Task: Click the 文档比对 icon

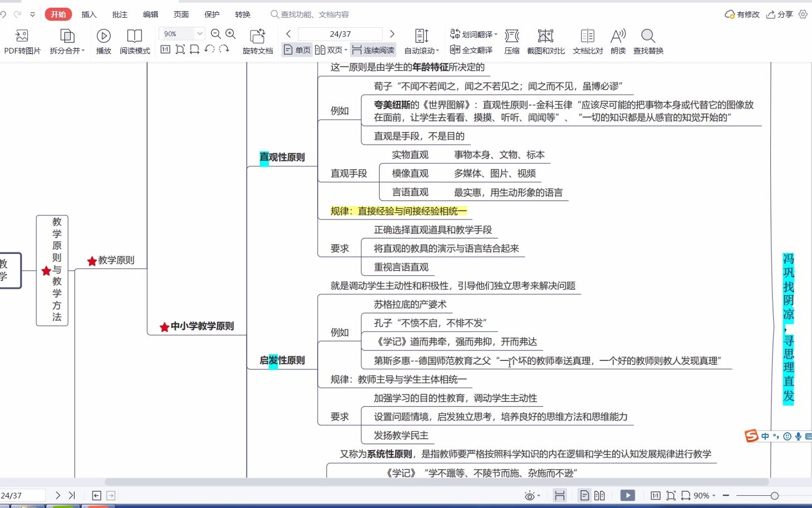Action: click(x=588, y=36)
